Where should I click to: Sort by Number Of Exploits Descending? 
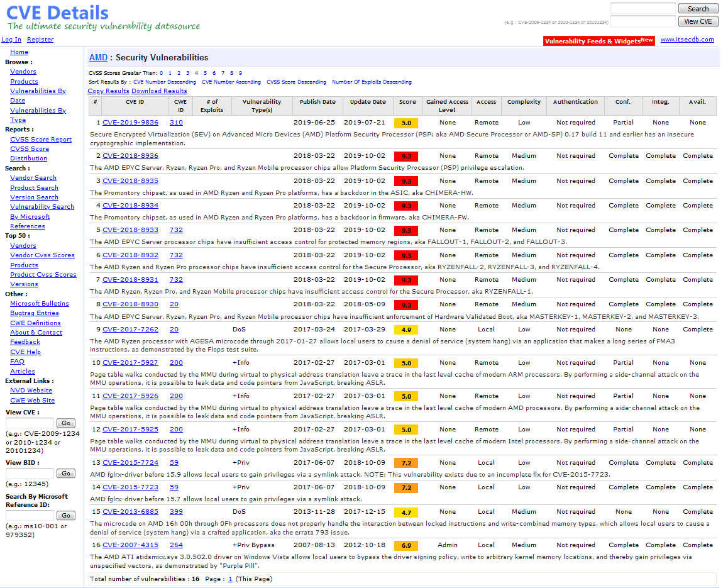click(372, 82)
